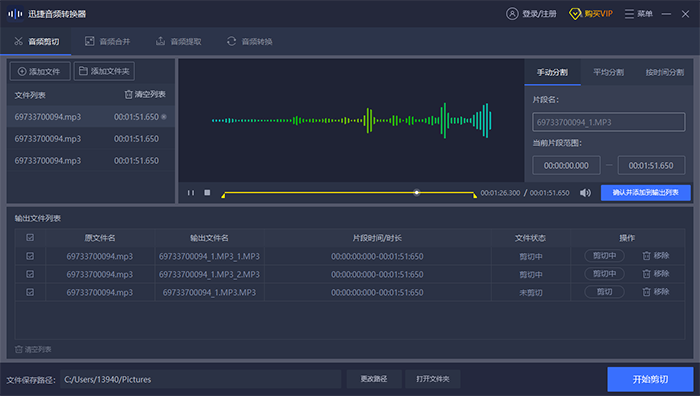Click the 文件状态 column header
This screenshot has height=396, width=700.
click(x=530, y=238)
